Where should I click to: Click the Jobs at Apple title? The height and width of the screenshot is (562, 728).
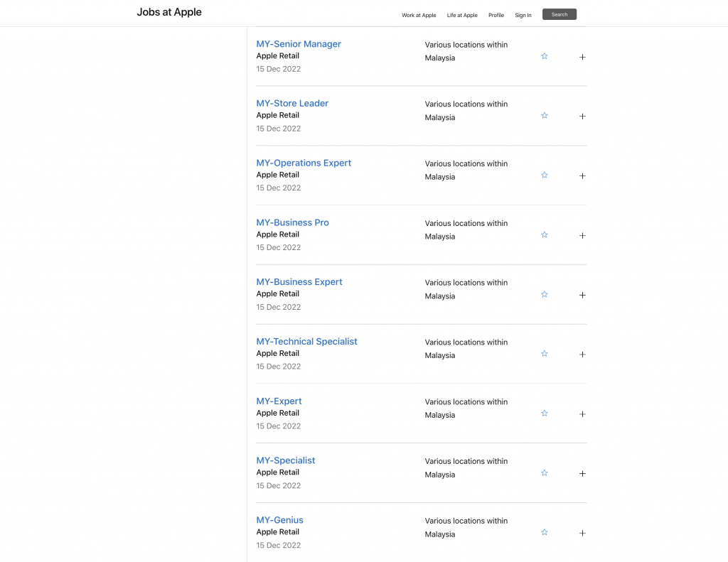169,12
